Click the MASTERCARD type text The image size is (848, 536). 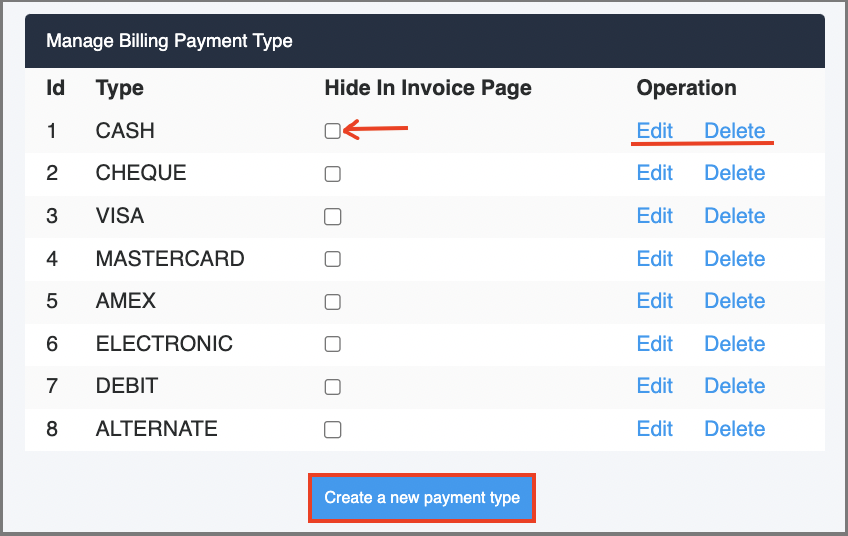tap(170, 259)
